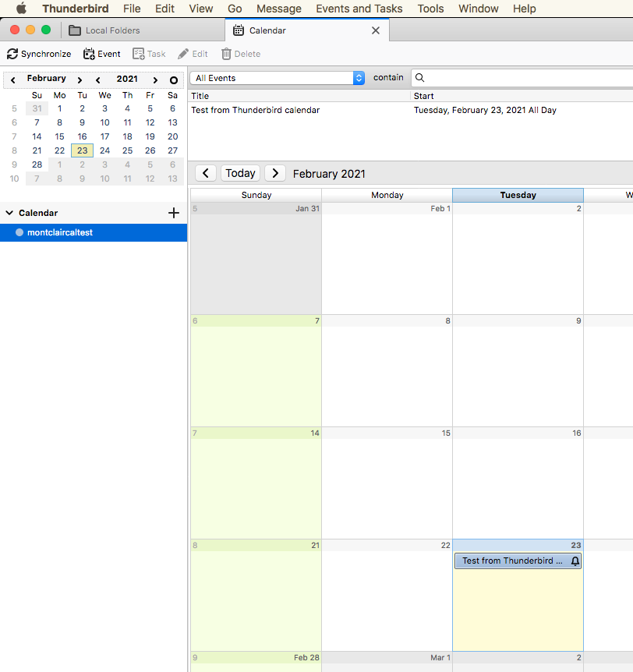This screenshot has height=672, width=633.
Task: Click the reminder bell on the event
Action: [575, 561]
